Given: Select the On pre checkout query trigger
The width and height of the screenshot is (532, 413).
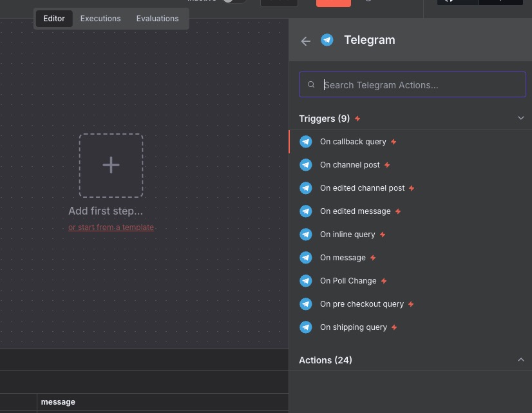Looking at the screenshot, I should [x=410, y=304].
